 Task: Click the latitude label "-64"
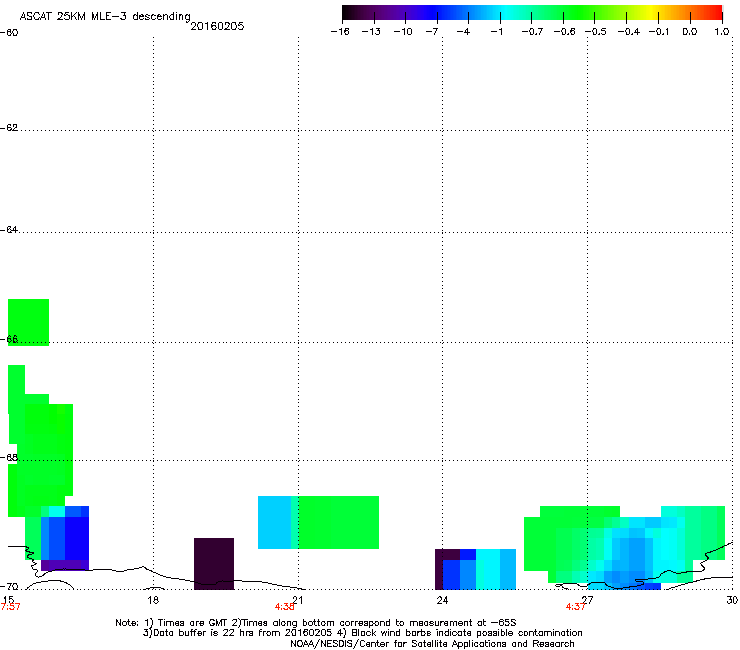point(9,230)
